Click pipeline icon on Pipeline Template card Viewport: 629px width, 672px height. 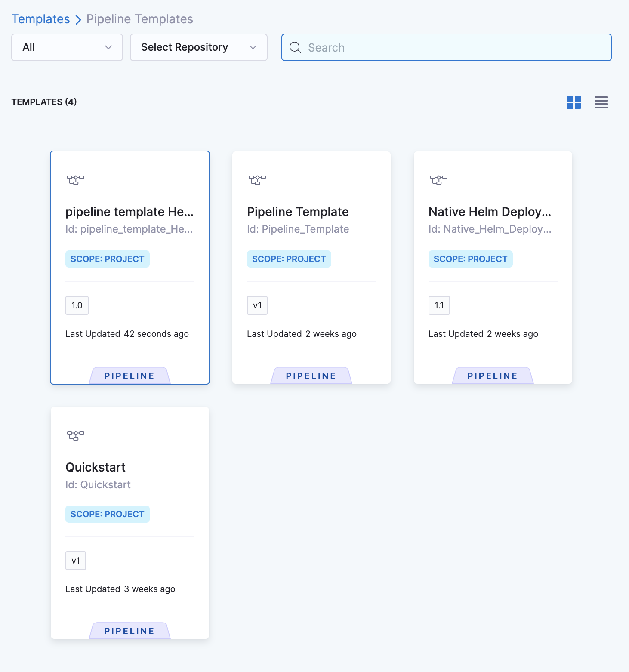pos(257,180)
